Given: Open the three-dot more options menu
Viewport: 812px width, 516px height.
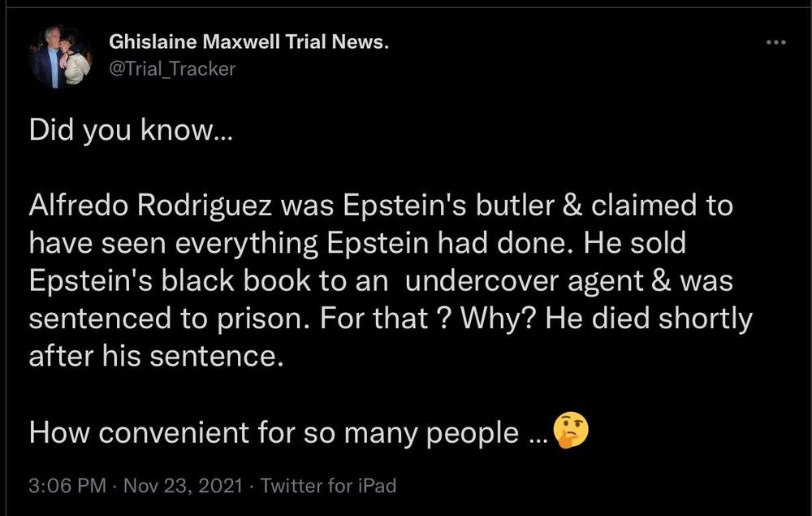Looking at the screenshot, I should tap(776, 42).
